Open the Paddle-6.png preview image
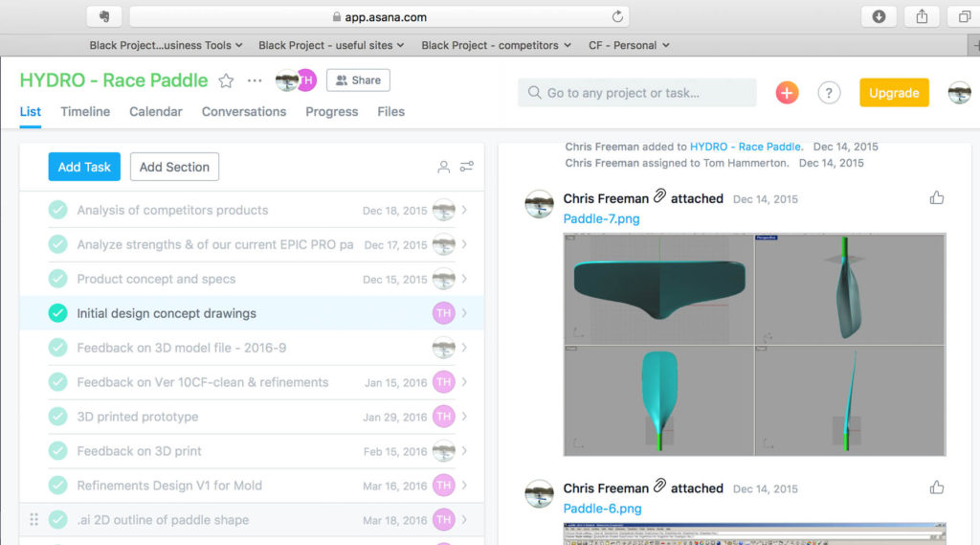 [754, 534]
